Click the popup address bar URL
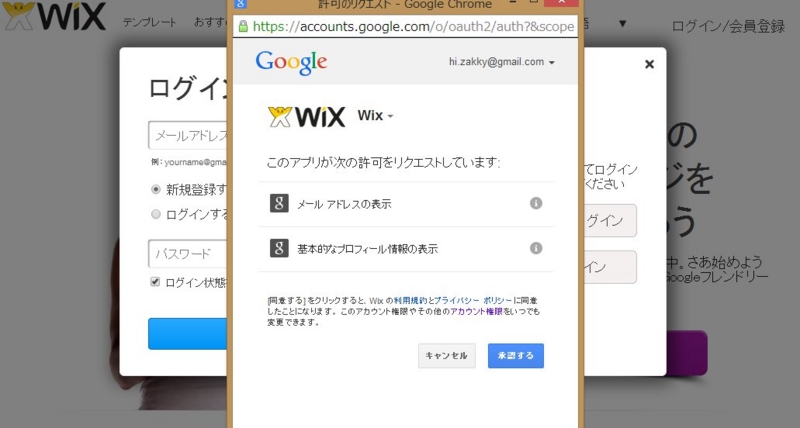 pos(413,27)
